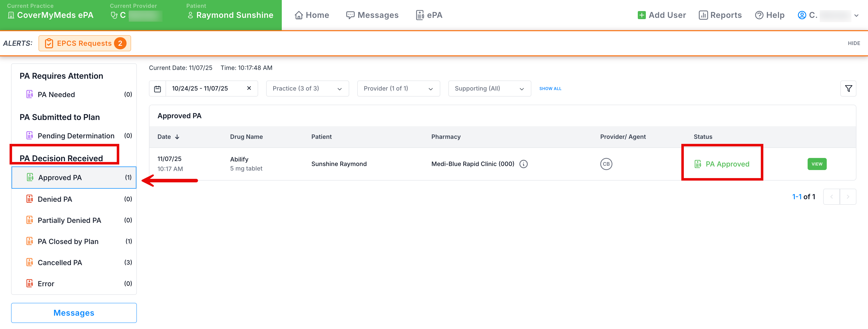Click the funnel filter icon
The height and width of the screenshot is (329, 868).
point(848,89)
